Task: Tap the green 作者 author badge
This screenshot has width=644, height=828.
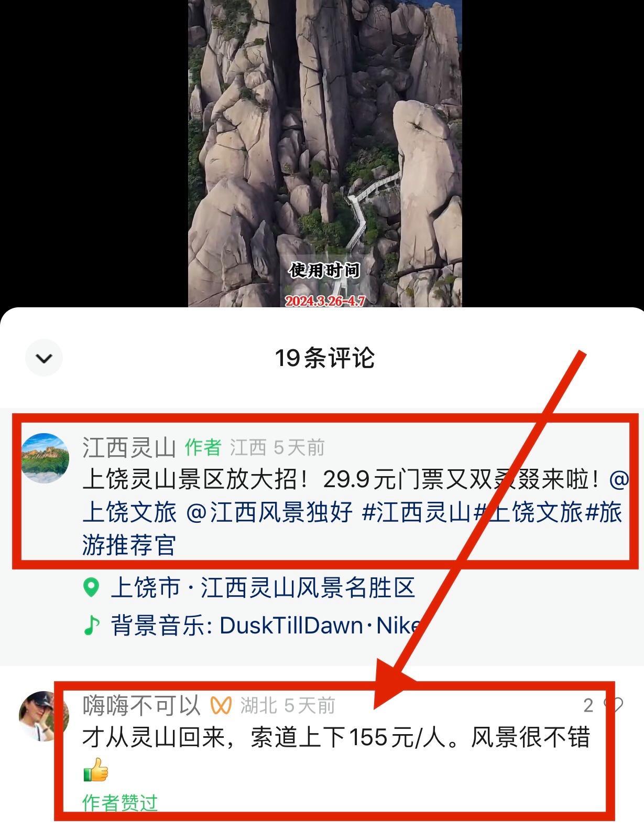Action: 203,448
